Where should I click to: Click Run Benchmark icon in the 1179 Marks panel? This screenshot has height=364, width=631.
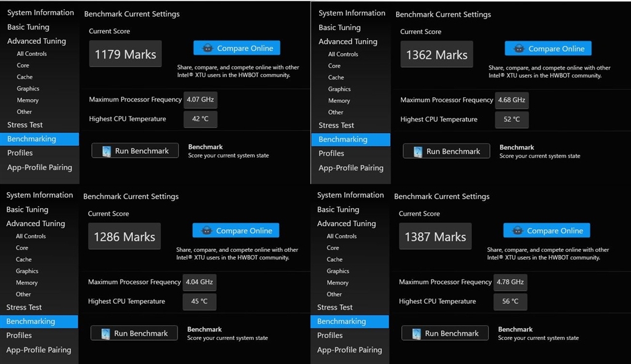(106, 151)
